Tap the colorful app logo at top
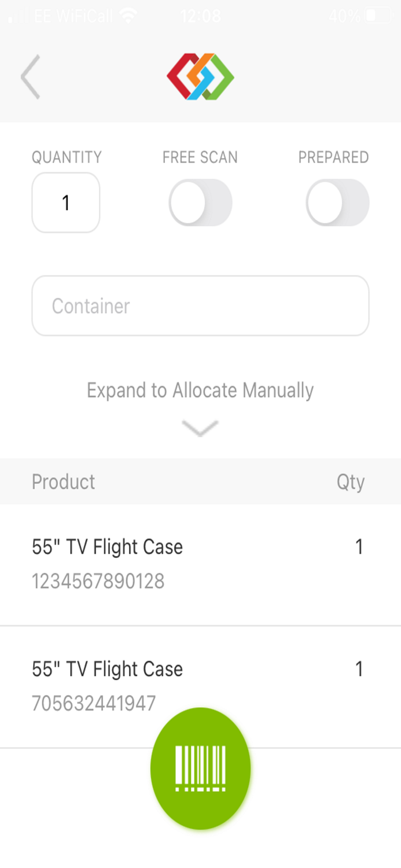This screenshot has height=868, width=401. 200,76
